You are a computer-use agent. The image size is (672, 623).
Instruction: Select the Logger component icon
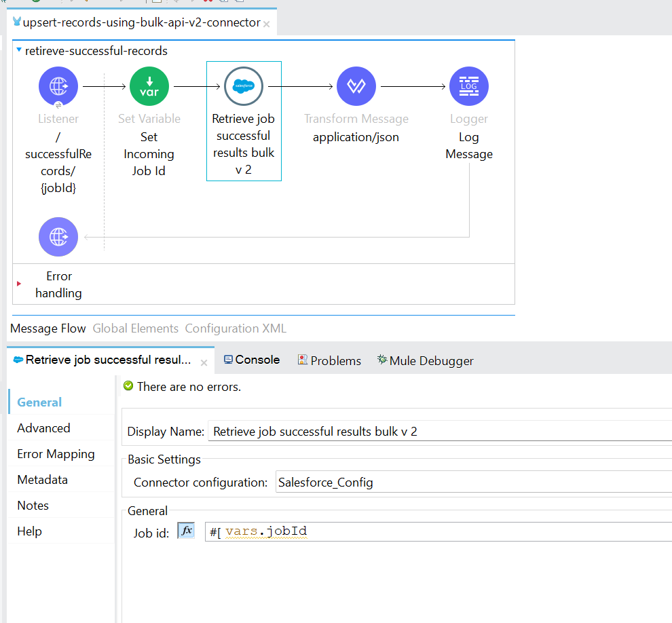pos(469,86)
